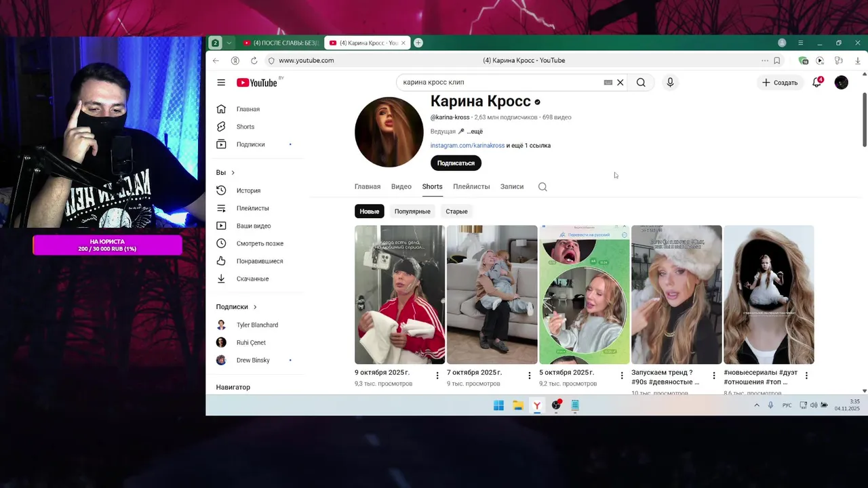
Task: Open more options for Запускаем тренд short
Action: [x=714, y=375]
